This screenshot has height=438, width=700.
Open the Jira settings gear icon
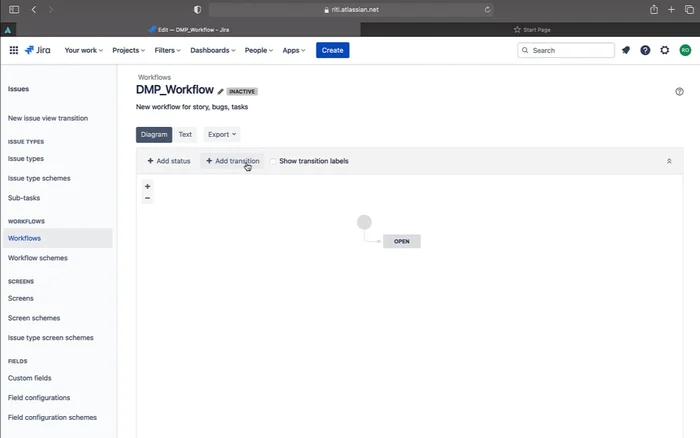[x=665, y=50]
